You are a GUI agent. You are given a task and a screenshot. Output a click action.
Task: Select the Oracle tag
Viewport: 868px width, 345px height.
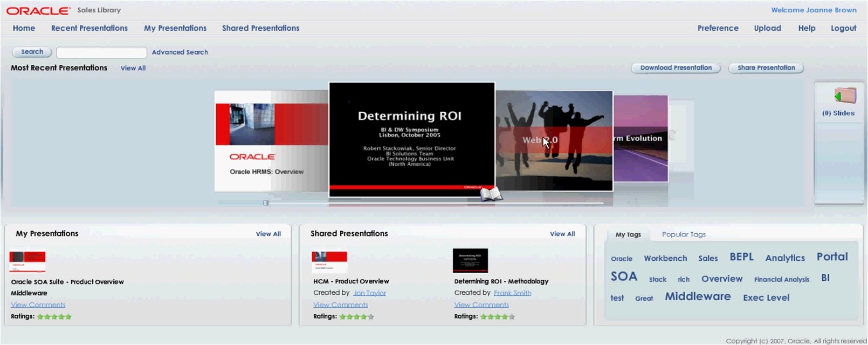[x=622, y=259]
